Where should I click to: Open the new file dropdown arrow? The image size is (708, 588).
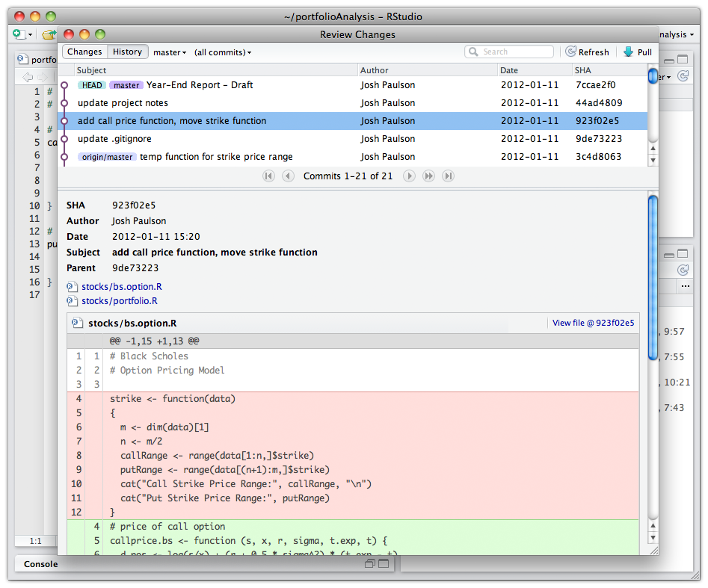pyautogui.click(x=31, y=34)
